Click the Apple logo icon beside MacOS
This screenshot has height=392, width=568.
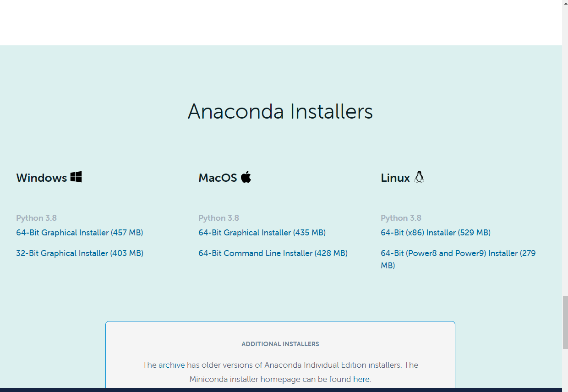[x=246, y=177]
